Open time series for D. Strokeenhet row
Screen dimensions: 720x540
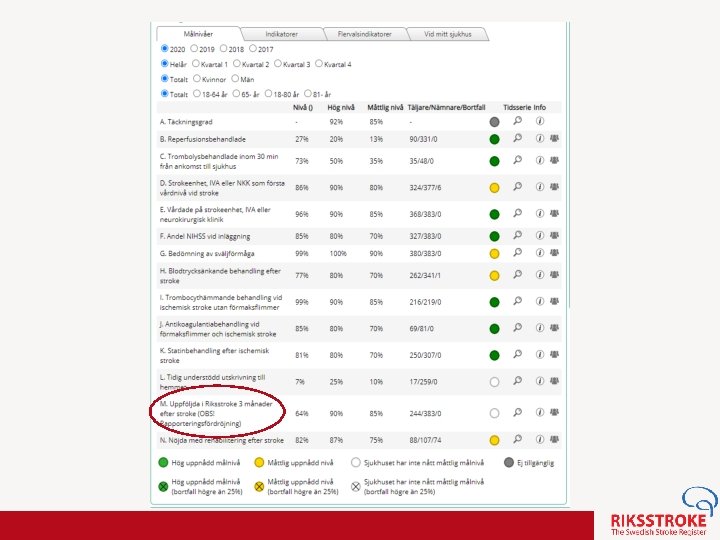pos(518,186)
